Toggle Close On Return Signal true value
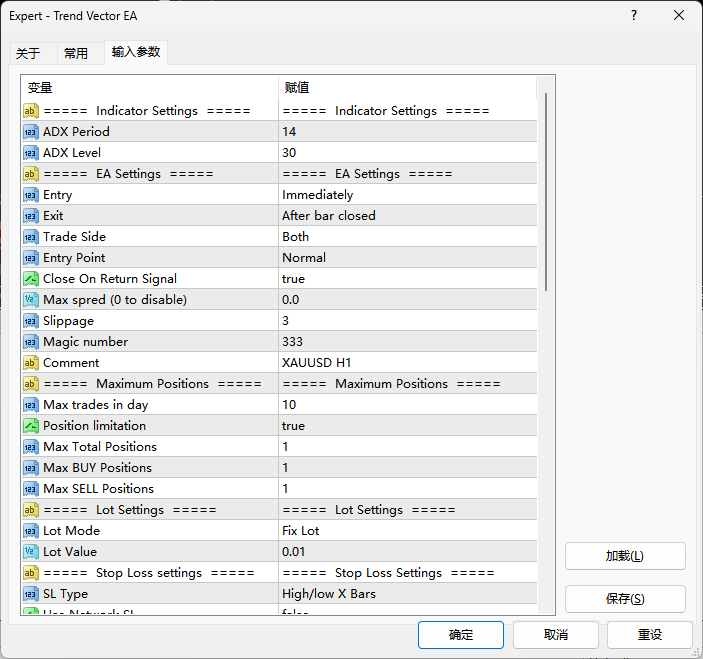This screenshot has width=703, height=659. coord(294,279)
